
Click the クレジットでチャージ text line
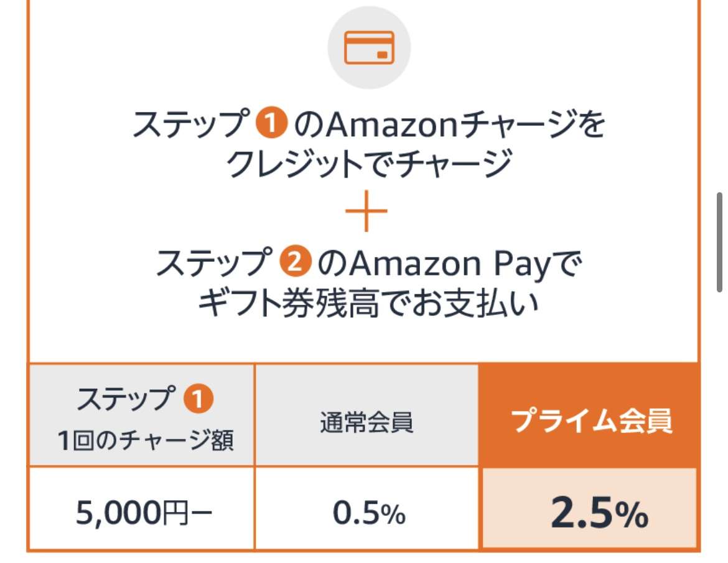(x=369, y=164)
